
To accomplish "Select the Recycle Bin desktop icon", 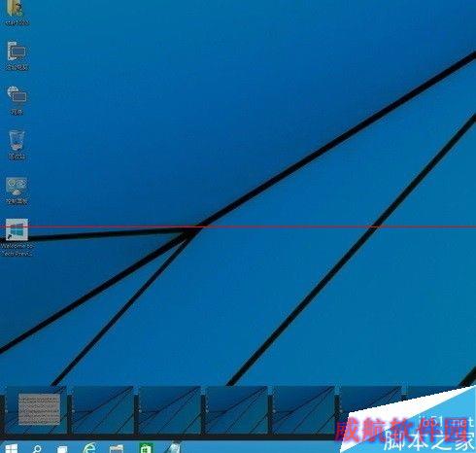I will 17,145.
